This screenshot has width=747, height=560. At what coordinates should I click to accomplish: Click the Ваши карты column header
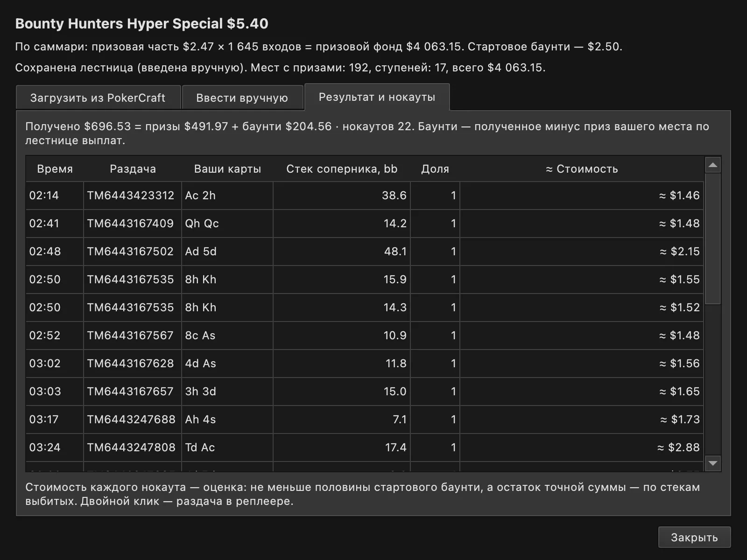click(227, 169)
